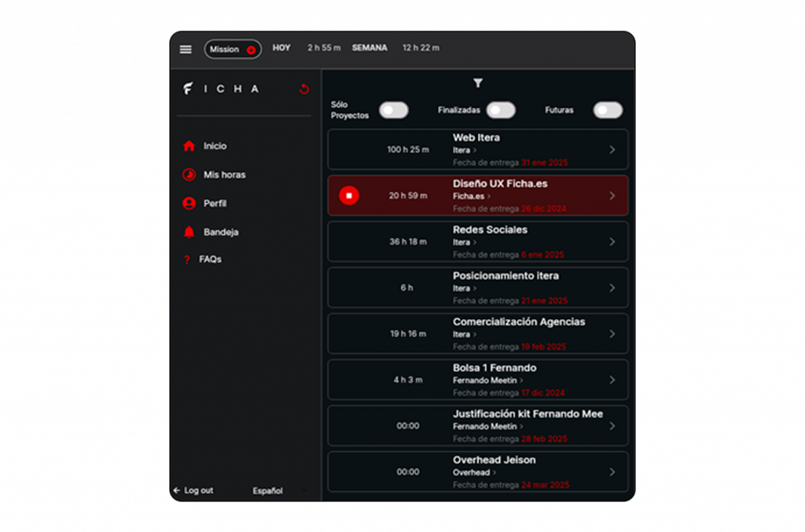
Task: Click the Bandeja bell icon
Action: [189, 232]
